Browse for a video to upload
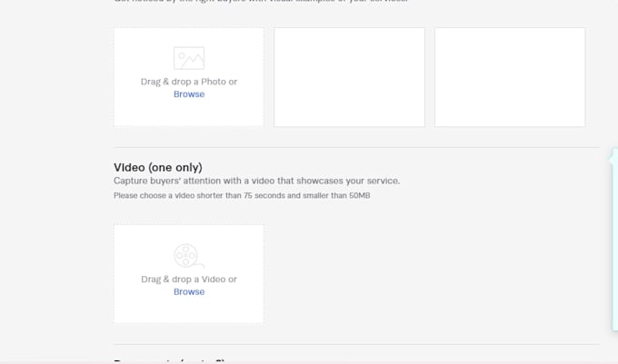618x364 pixels. tap(189, 291)
